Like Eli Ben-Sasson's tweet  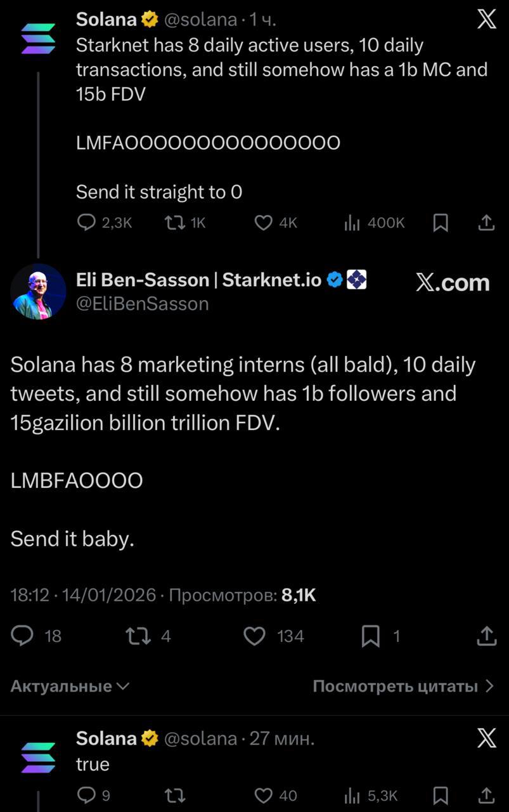click(x=255, y=636)
